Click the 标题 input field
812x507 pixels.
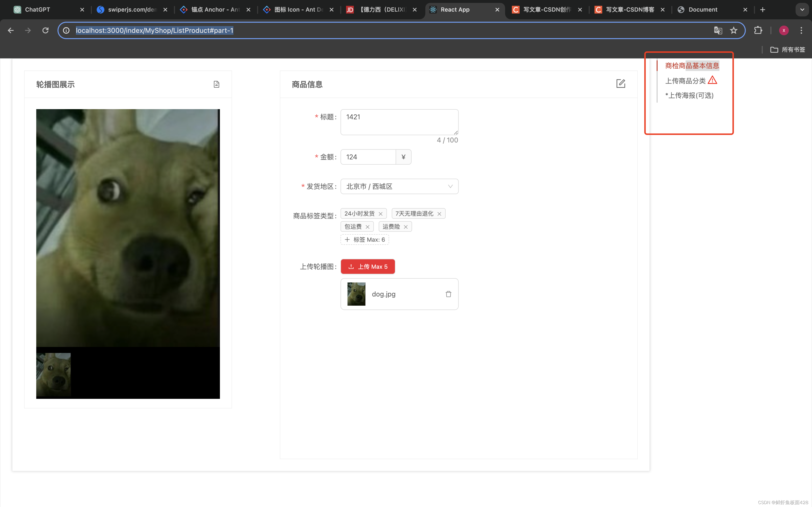(x=399, y=122)
